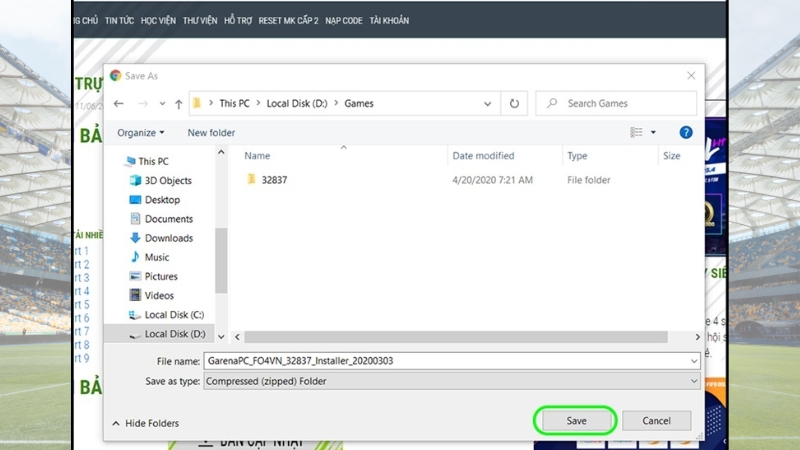Image resolution: width=800 pixels, height=450 pixels.
Task: Open RESET MK CẤP 2 on the website
Action: pyautogui.click(x=288, y=20)
